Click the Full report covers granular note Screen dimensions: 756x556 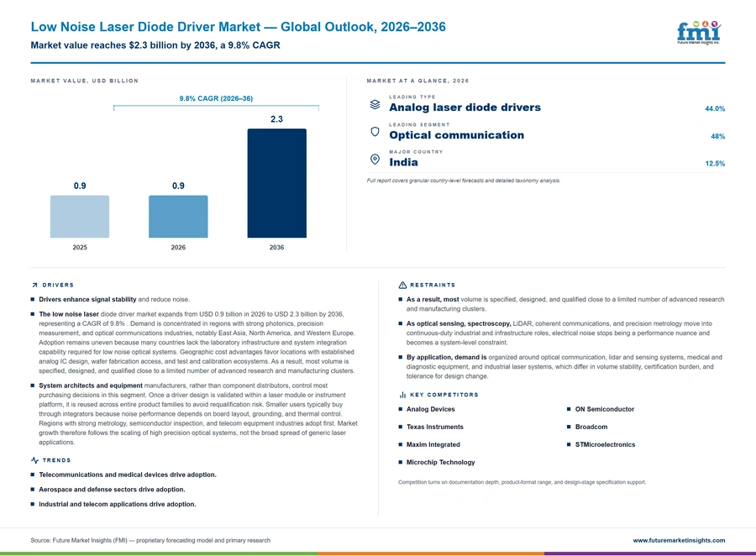(x=464, y=181)
